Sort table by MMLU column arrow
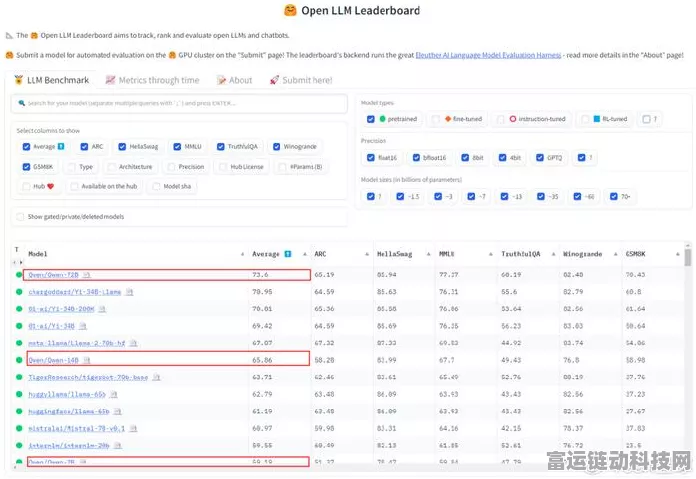The height and width of the screenshot is (479, 696). tap(490, 254)
